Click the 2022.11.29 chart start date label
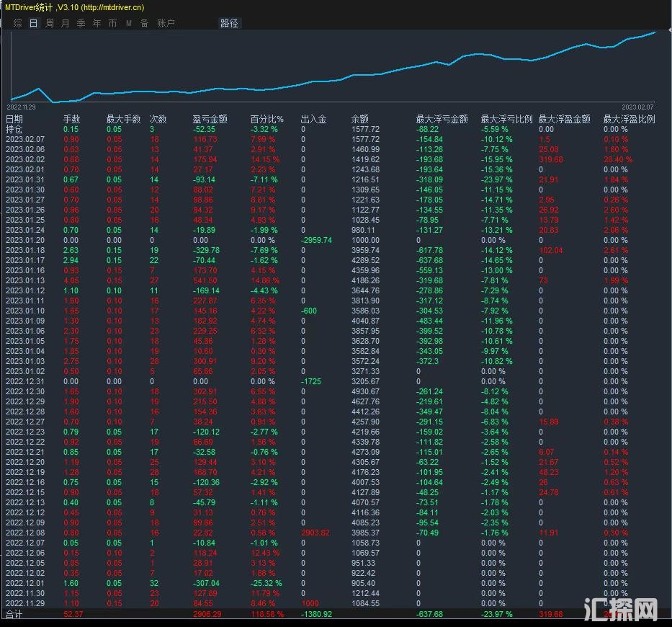672x627 pixels. point(21,107)
